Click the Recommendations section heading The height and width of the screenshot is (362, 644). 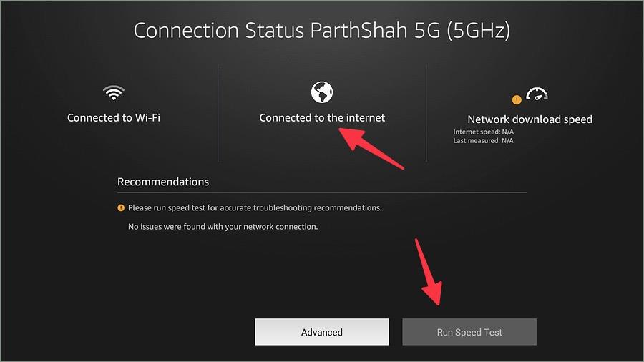pos(163,182)
